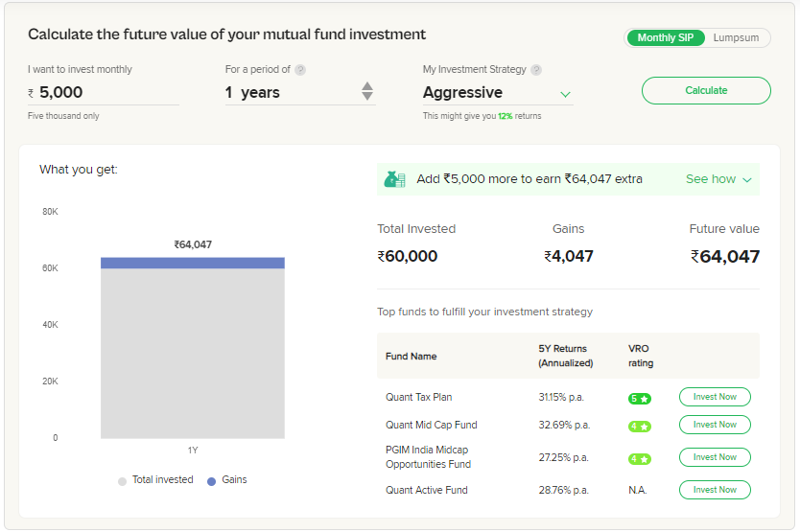The height and width of the screenshot is (532, 800).
Task: Click the money bag icon in the green banner
Action: pos(394,179)
